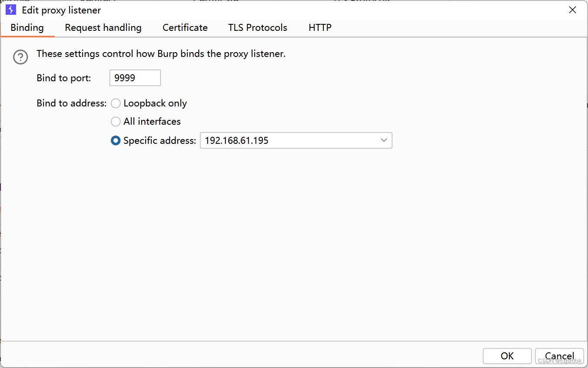This screenshot has height=368, width=588.
Task: Select the Specific address radio button
Action: 116,141
